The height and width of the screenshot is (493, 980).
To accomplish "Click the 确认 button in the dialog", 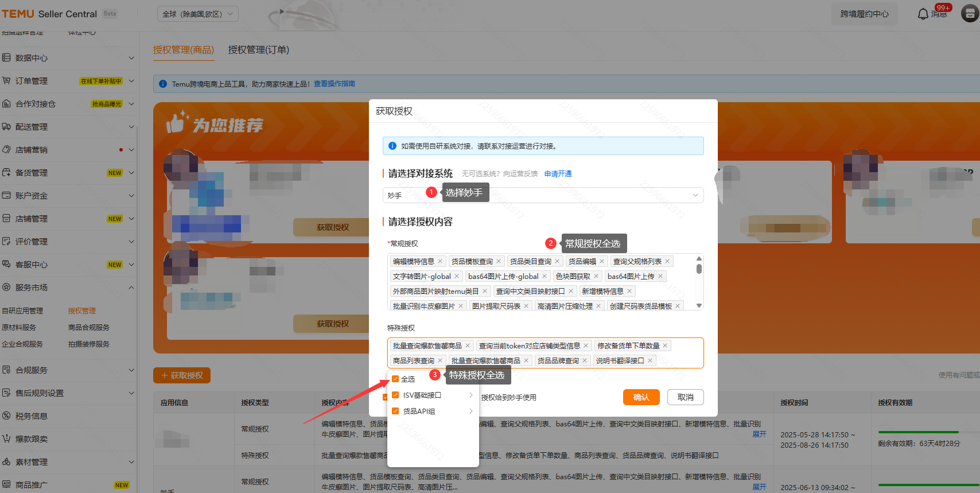I will pyautogui.click(x=641, y=397).
